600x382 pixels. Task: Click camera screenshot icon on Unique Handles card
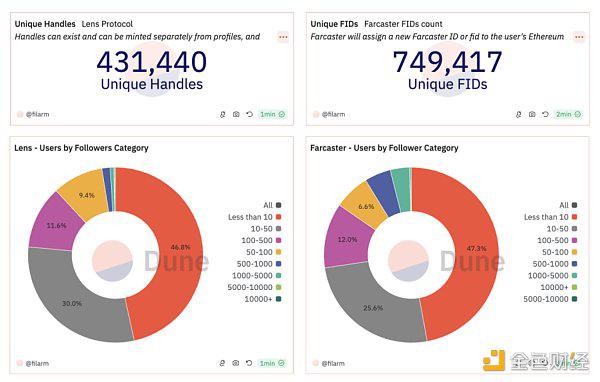pos(236,114)
